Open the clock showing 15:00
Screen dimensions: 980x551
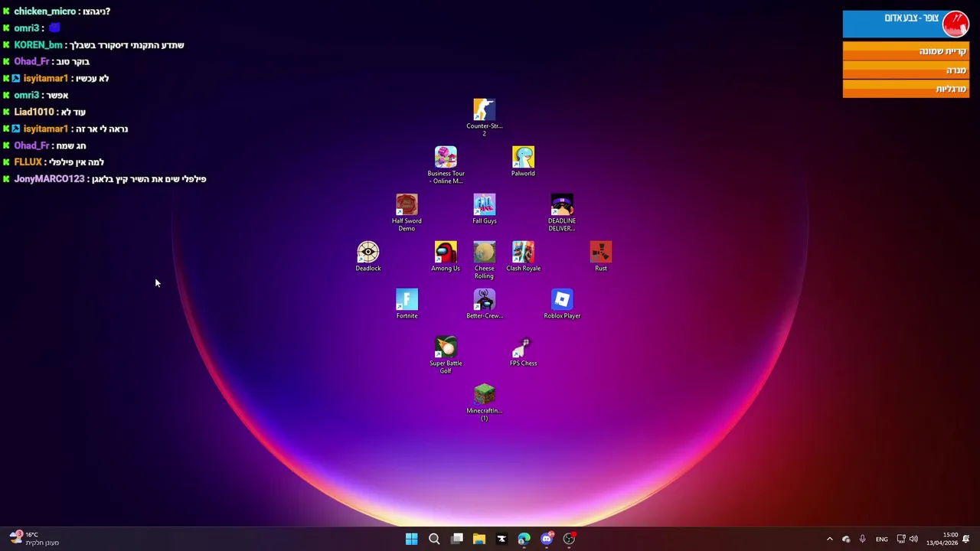click(x=942, y=539)
